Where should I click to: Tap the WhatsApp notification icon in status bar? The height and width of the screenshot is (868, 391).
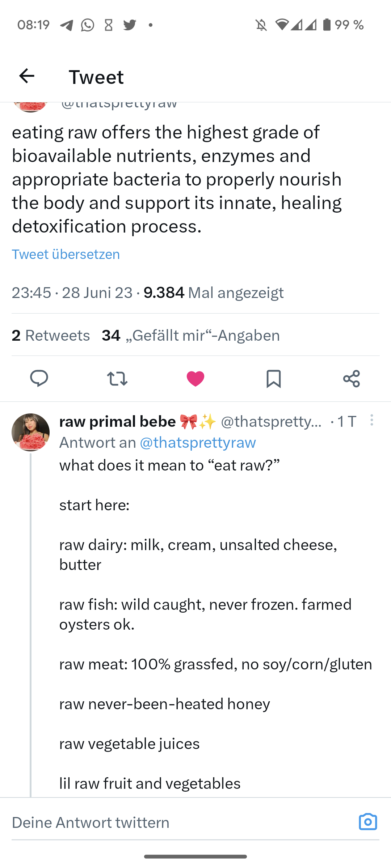click(x=88, y=25)
